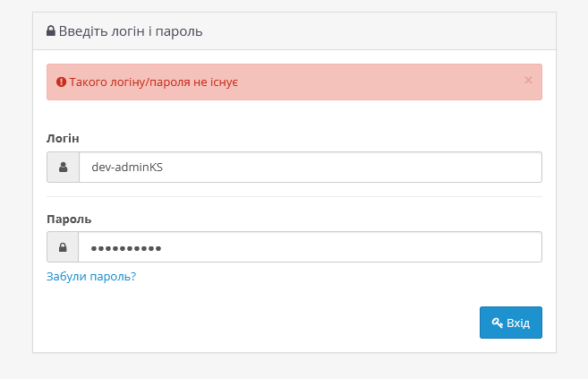This screenshot has width=588, height=379.
Task: Click the error text Такого логіну/пароля не існує
Action: pyautogui.click(x=153, y=82)
